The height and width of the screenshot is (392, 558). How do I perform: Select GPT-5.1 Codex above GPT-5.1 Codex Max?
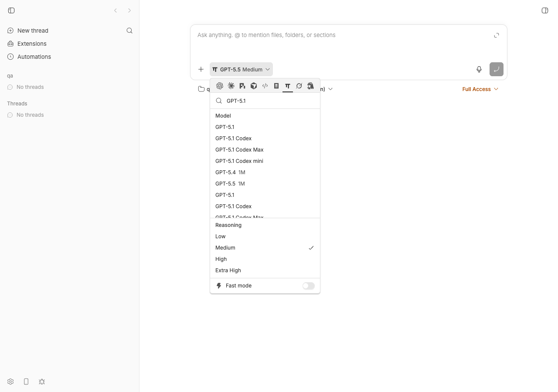point(265,138)
